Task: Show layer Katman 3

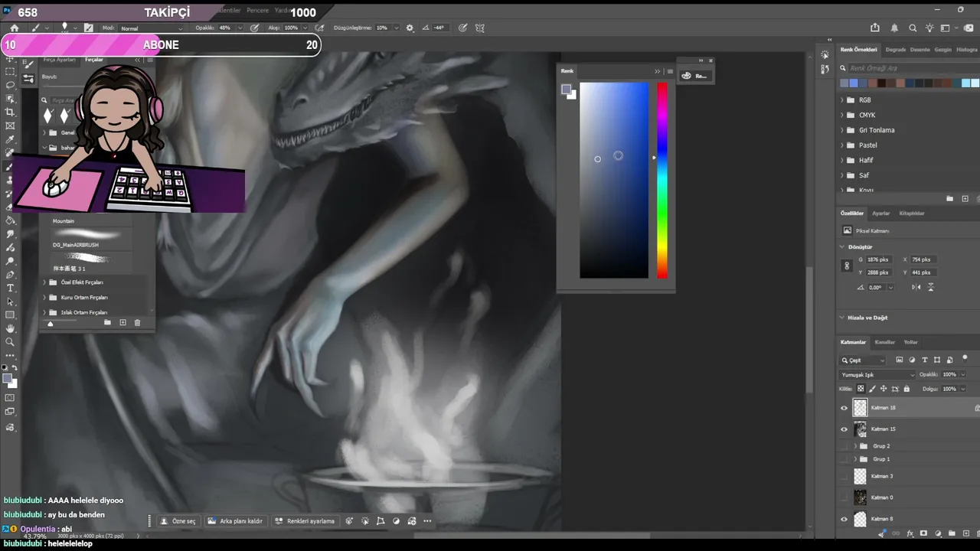Action: [x=844, y=476]
